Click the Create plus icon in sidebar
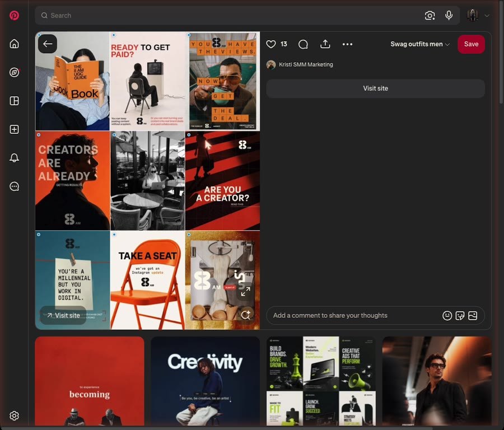Image resolution: width=504 pixels, height=430 pixels. [14, 129]
